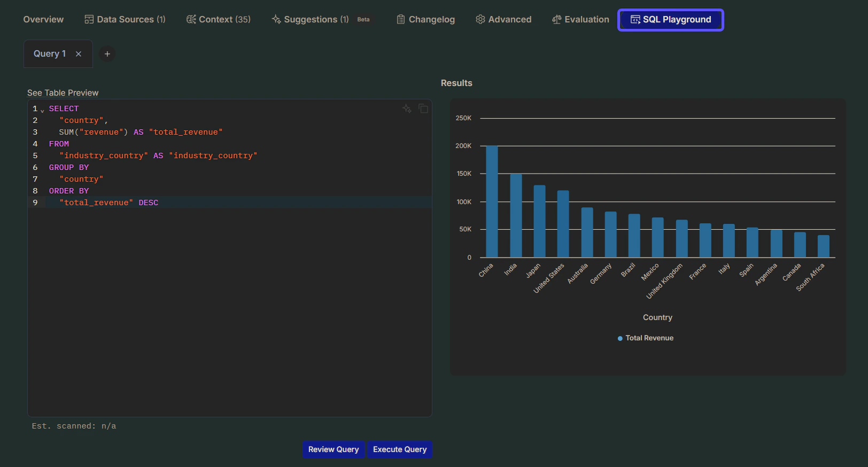Click the China bar in chart
The image size is (868, 467).
492,201
